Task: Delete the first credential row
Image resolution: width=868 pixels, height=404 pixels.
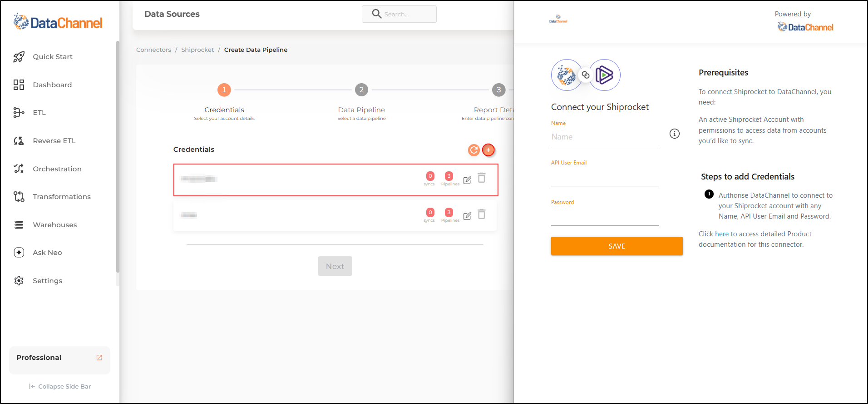Action: click(482, 178)
